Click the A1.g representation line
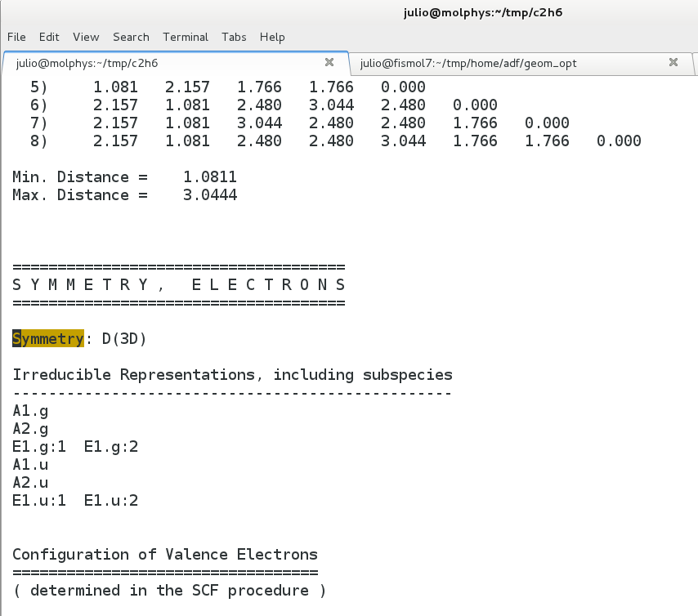Image resolution: width=698 pixels, height=616 pixels. click(30, 411)
